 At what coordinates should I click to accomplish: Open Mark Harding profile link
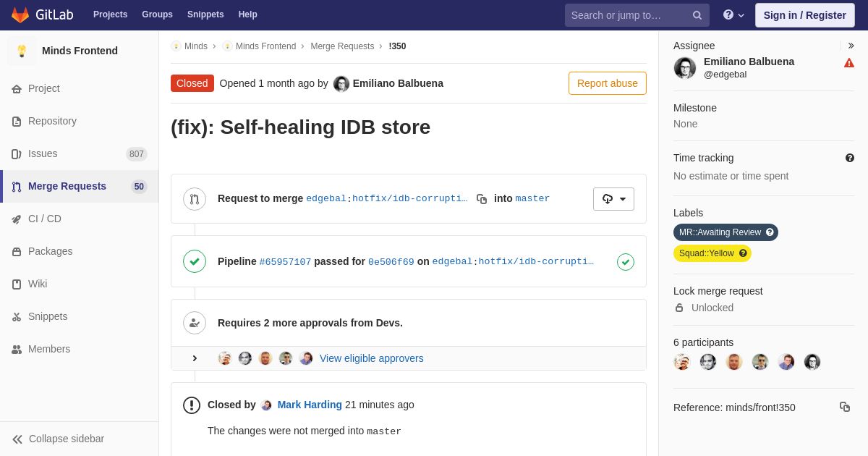310,405
